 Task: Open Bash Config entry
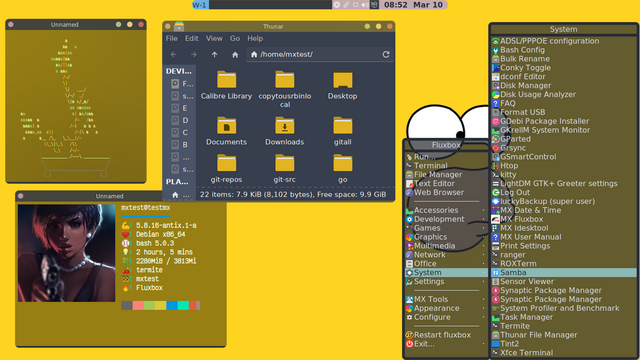[x=564, y=50]
